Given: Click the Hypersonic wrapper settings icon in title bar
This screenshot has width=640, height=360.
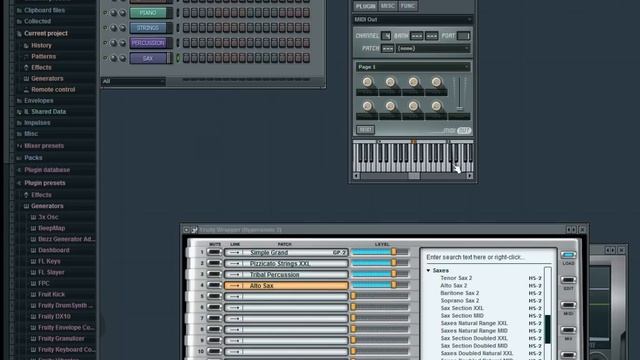Looking at the screenshot, I should [194, 230].
